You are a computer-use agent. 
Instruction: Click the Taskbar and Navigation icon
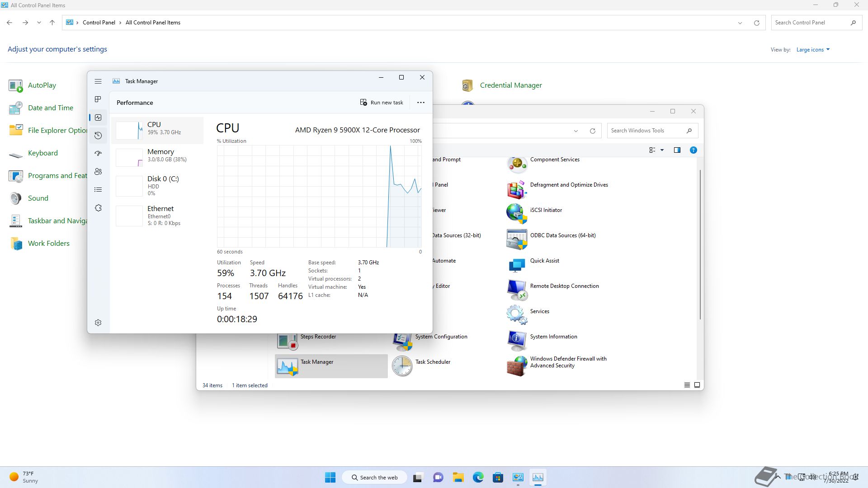point(16,221)
